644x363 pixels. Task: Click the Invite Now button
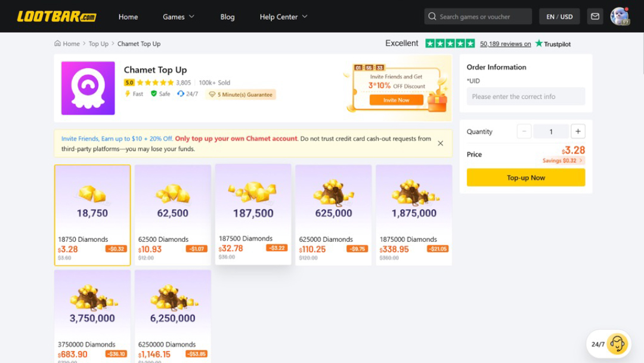point(396,100)
